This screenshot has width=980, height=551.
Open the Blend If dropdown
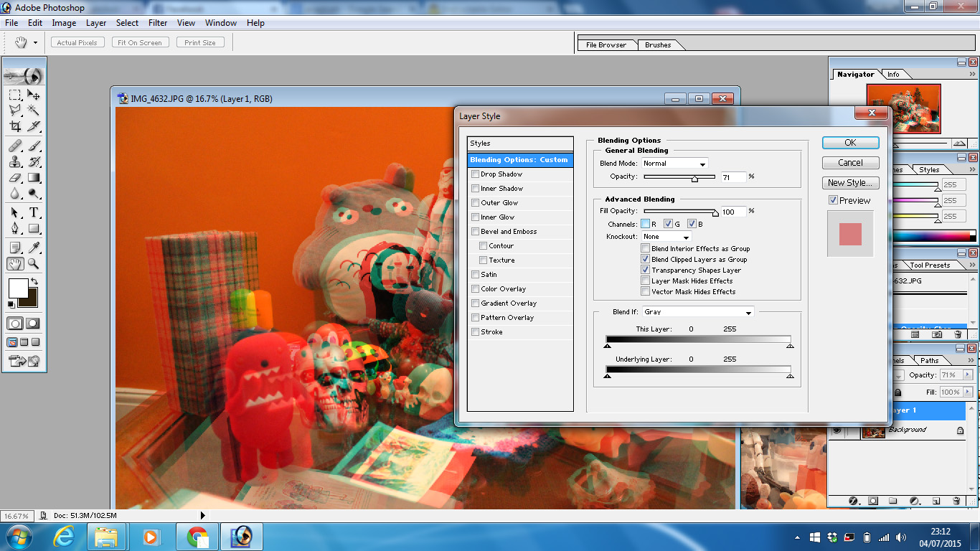click(697, 312)
